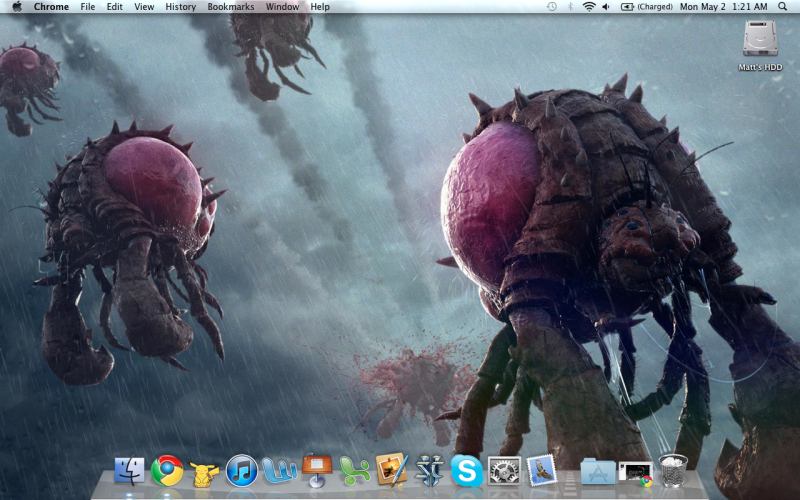Click the Time Machine status icon
Image resolution: width=800 pixels, height=500 pixels.
pyautogui.click(x=552, y=7)
